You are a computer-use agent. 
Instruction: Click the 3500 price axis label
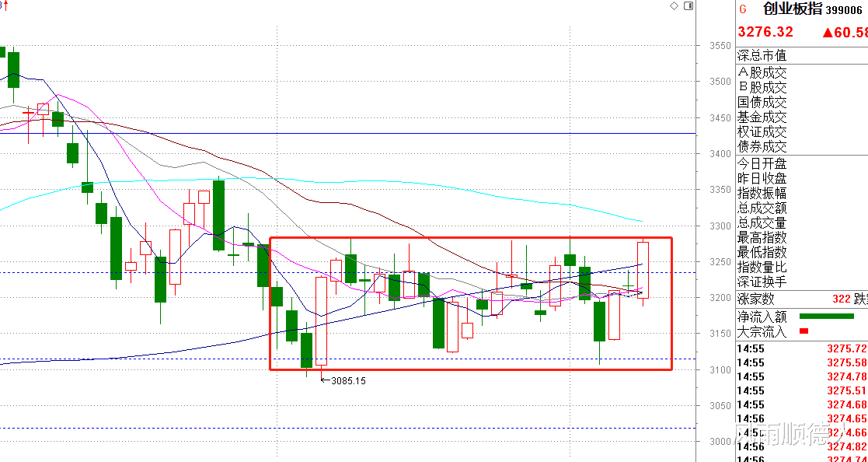(x=720, y=82)
